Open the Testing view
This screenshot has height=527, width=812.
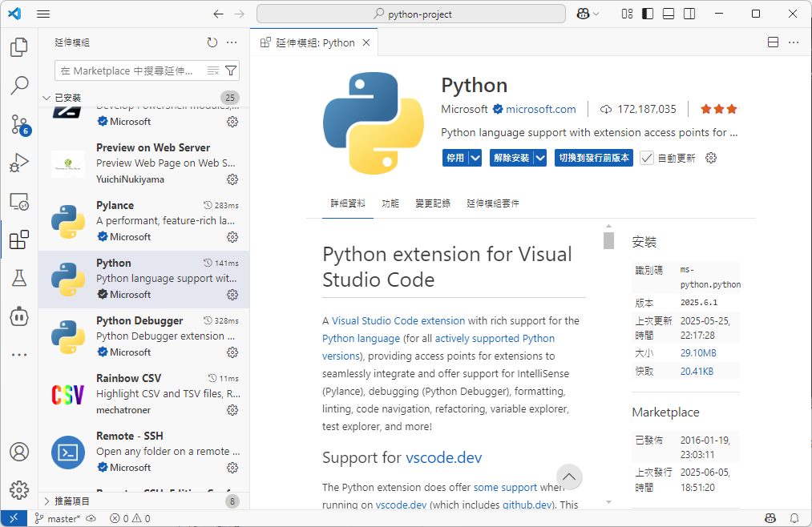point(19,278)
